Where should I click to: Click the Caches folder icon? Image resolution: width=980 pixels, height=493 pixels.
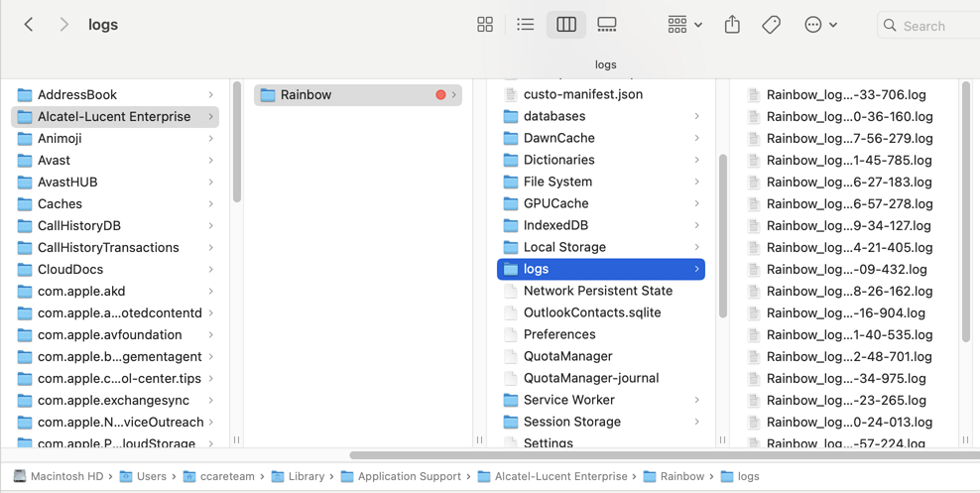(x=25, y=204)
